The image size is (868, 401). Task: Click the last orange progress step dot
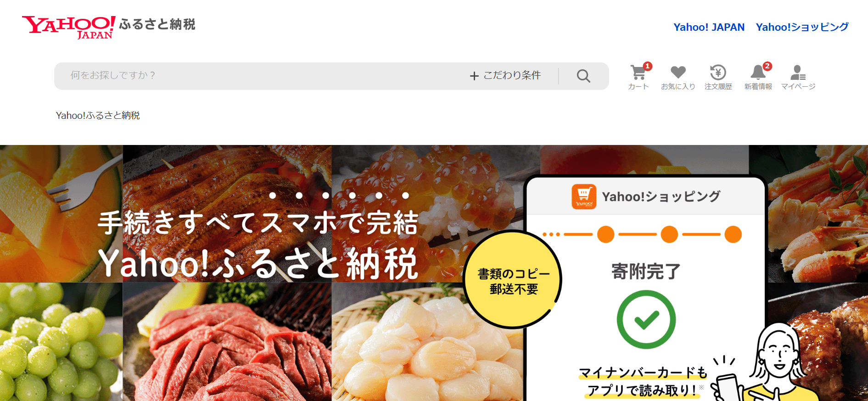point(733,234)
